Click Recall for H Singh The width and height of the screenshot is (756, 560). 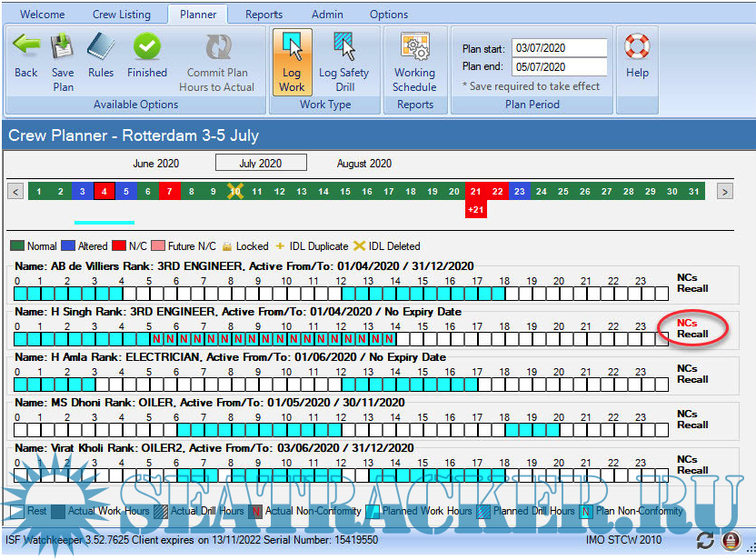pyautogui.click(x=692, y=334)
